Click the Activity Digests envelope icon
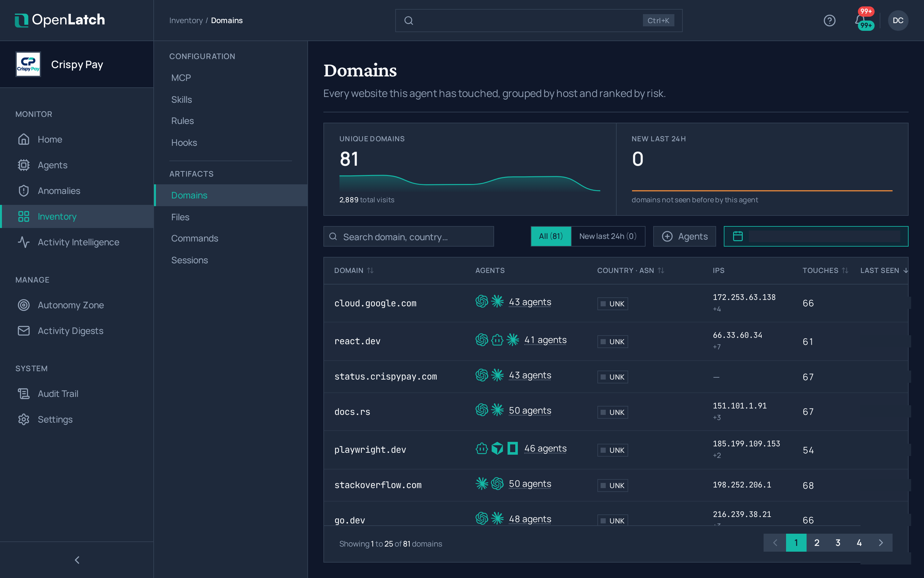 point(24,330)
